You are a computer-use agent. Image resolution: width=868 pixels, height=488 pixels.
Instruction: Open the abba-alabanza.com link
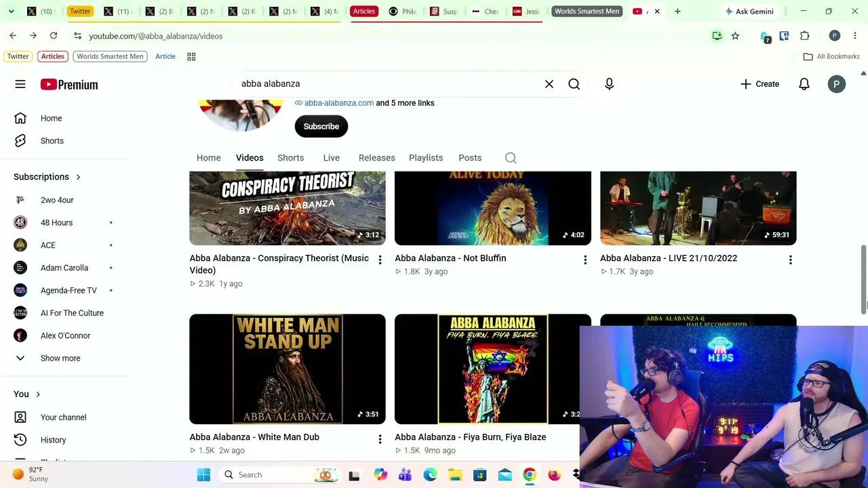[x=338, y=103]
